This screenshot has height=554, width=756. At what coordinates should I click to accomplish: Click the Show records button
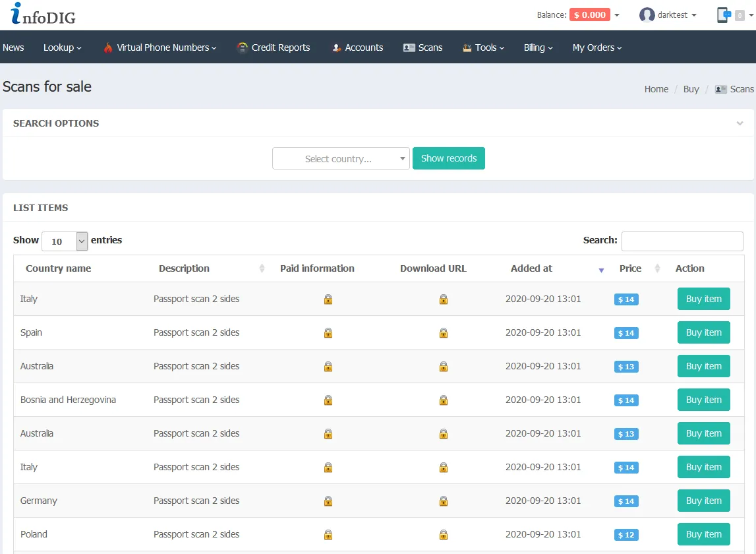tap(449, 158)
